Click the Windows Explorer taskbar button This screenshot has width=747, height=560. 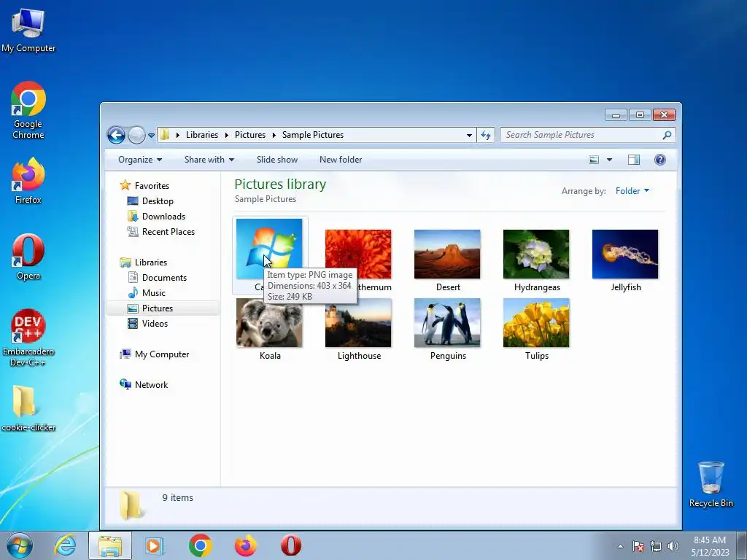tap(110, 545)
